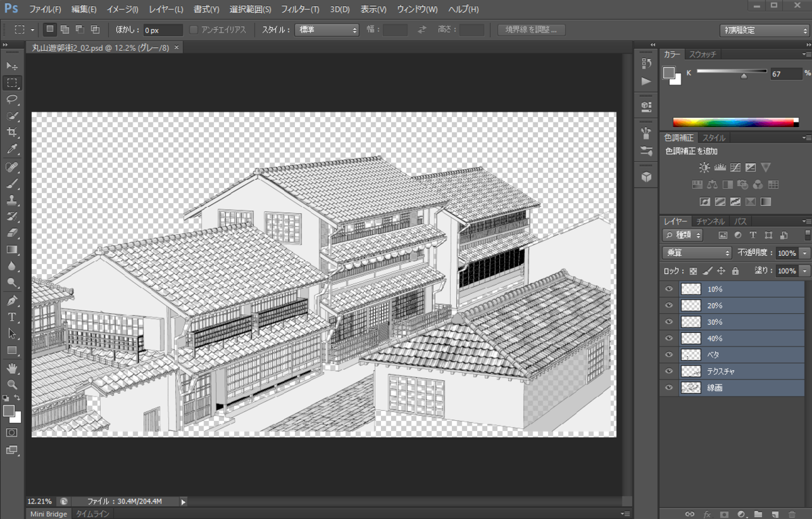Screen dimensions: 812x519
Task: Select the Lasso tool
Action: coord(12,99)
